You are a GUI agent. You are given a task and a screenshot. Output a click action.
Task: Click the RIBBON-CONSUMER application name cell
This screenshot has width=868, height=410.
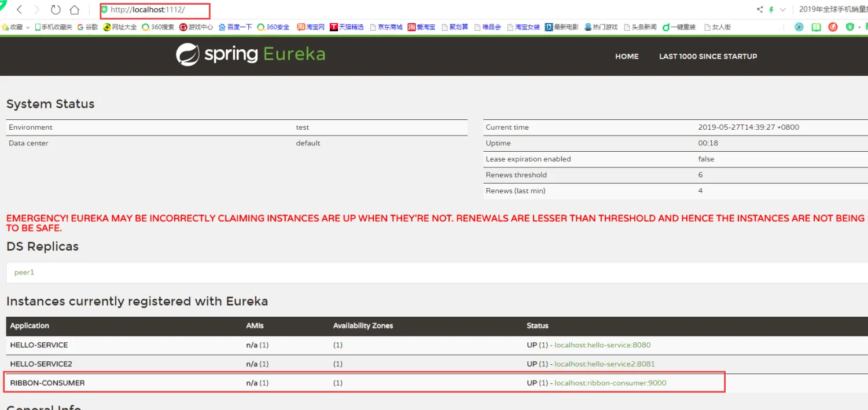tap(47, 383)
